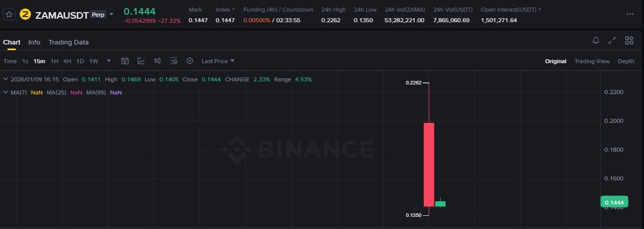Switch to the Trading Data tab

pos(68,42)
